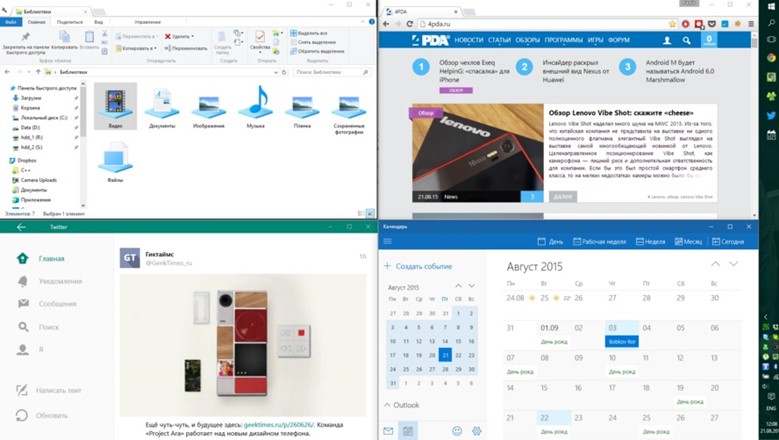The height and width of the screenshot is (440, 779).
Task: Click the user profile icon on 4PDA
Action: point(667,41)
